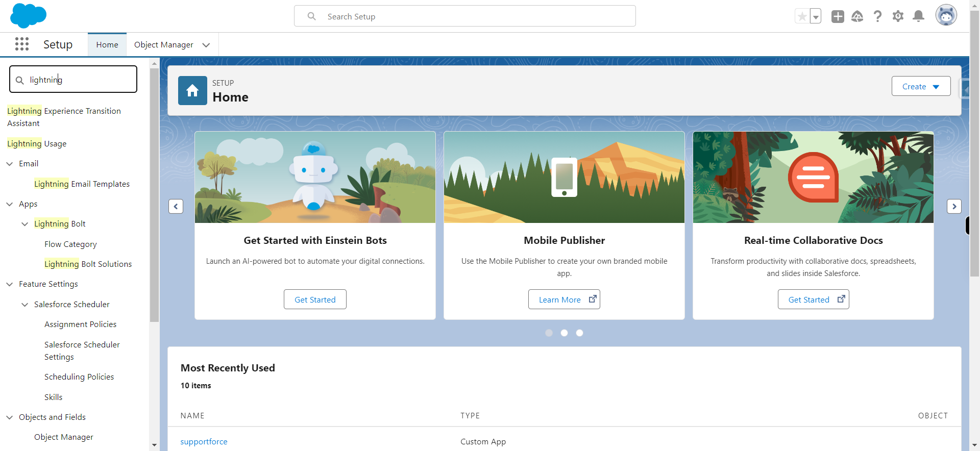Image resolution: width=980 pixels, height=451 pixels.
Task: Open Flow Category in sidebar
Action: (x=70, y=244)
